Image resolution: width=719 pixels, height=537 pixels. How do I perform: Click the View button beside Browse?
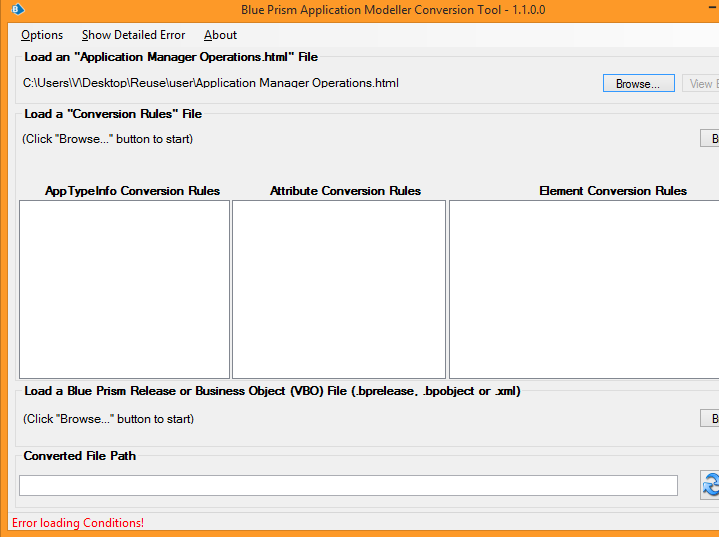coord(701,83)
